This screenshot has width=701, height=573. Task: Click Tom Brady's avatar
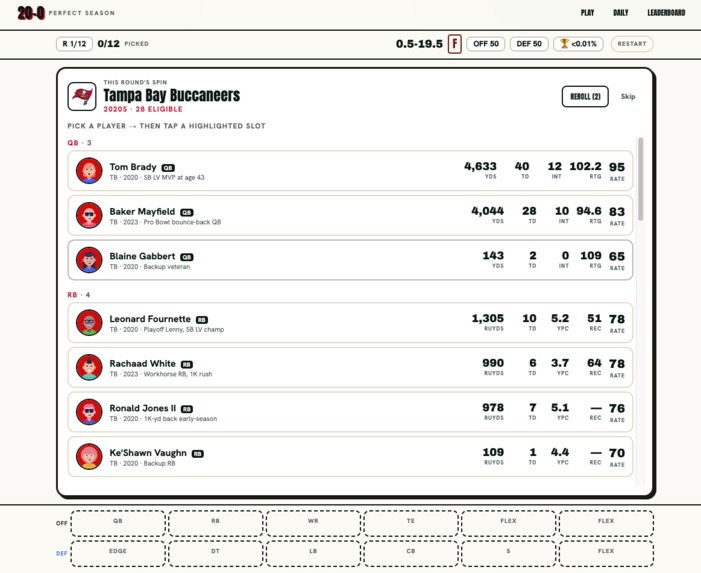(89, 171)
